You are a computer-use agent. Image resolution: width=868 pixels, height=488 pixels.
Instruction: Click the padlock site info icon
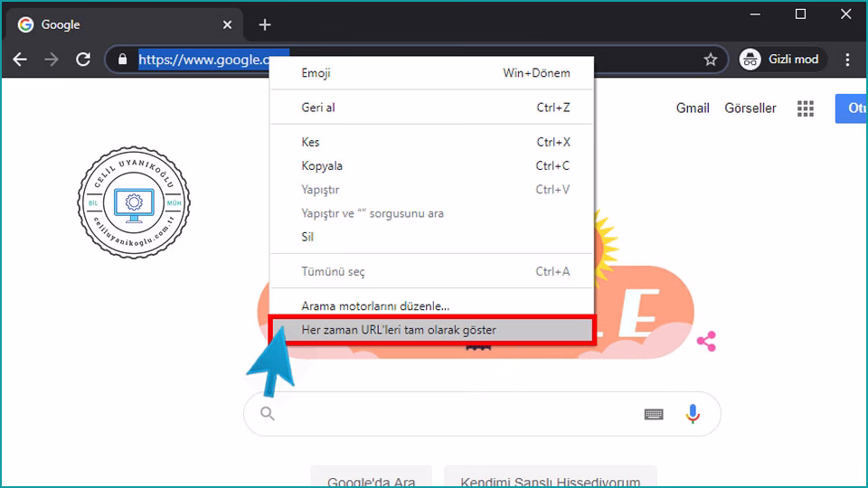[x=122, y=60]
